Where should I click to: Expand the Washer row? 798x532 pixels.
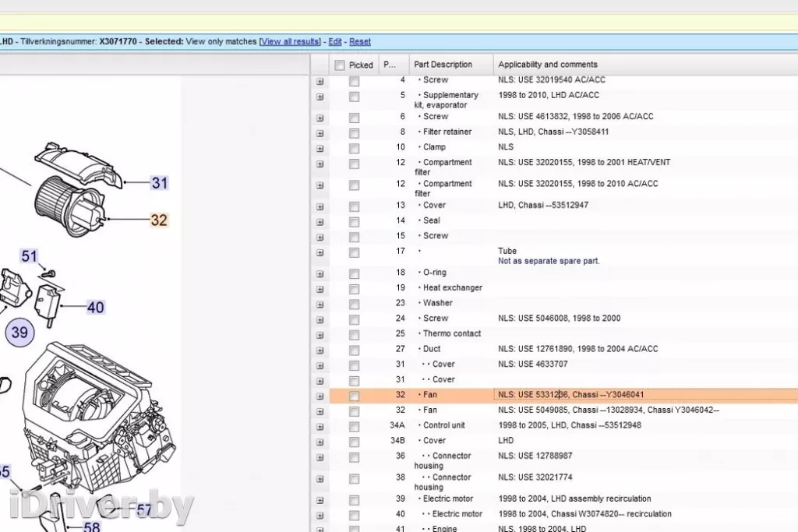pos(320,304)
